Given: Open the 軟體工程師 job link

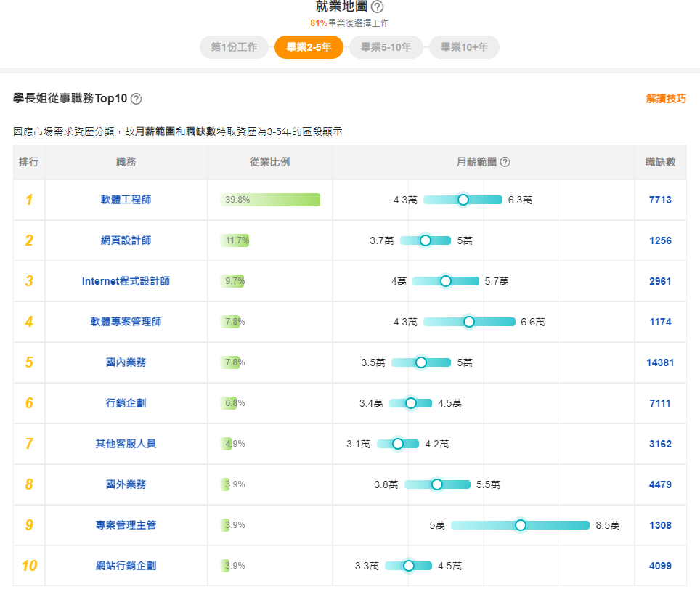Looking at the screenshot, I should click(126, 200).
